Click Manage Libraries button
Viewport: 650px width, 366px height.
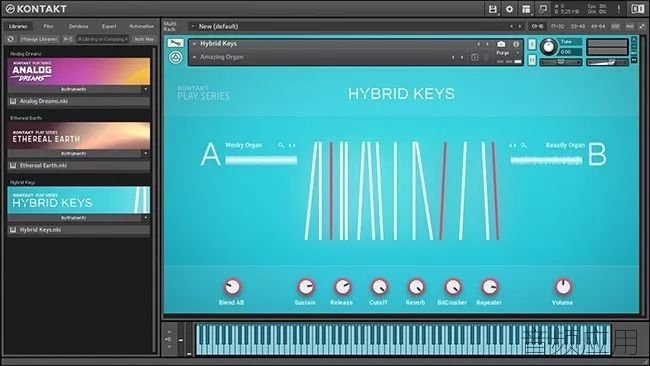(39, 39)
